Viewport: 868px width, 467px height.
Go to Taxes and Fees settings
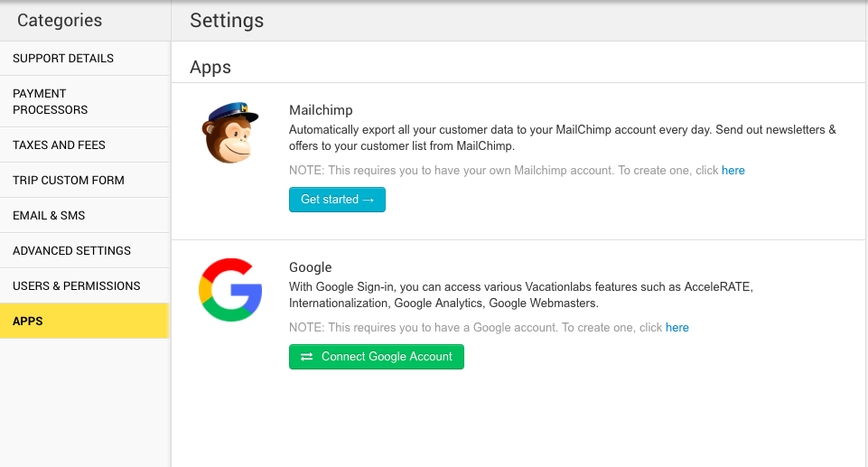tap(59, 145)
